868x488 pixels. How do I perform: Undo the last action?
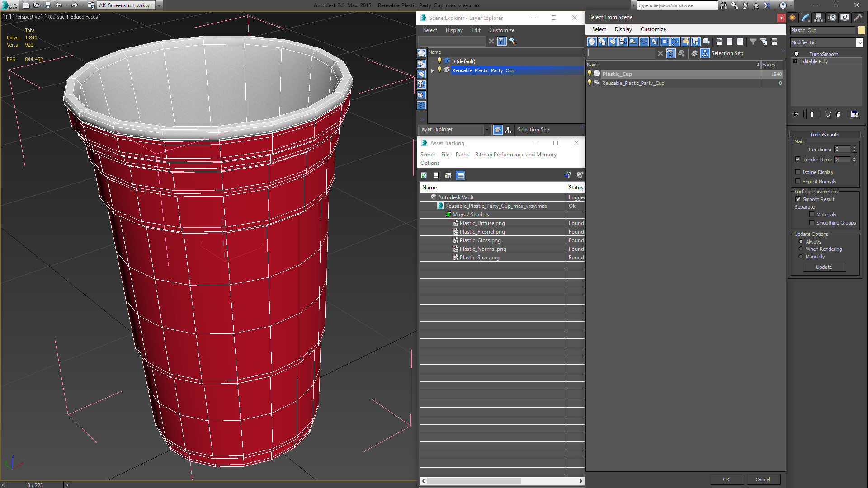pyautogui.click(x=58, y=5)
